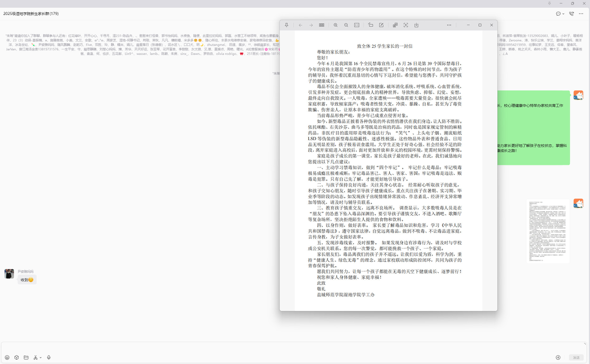Open the emoji picker in chat input

7,357
